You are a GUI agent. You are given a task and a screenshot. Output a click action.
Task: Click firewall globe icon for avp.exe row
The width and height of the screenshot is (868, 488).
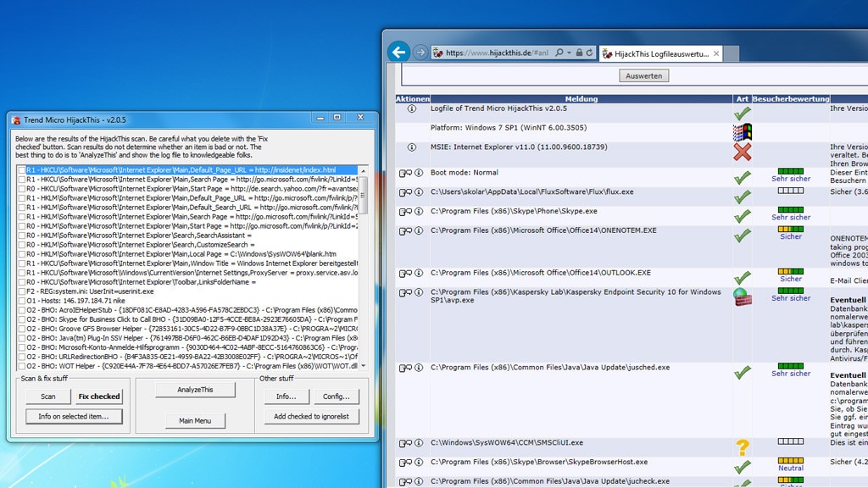click(x=743, y=297)
